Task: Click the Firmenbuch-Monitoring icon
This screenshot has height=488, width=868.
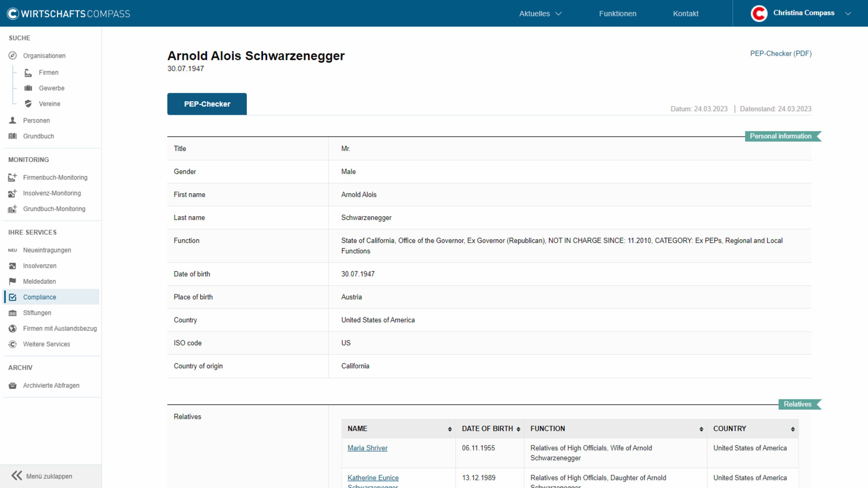Action: [x=12, y=178]
